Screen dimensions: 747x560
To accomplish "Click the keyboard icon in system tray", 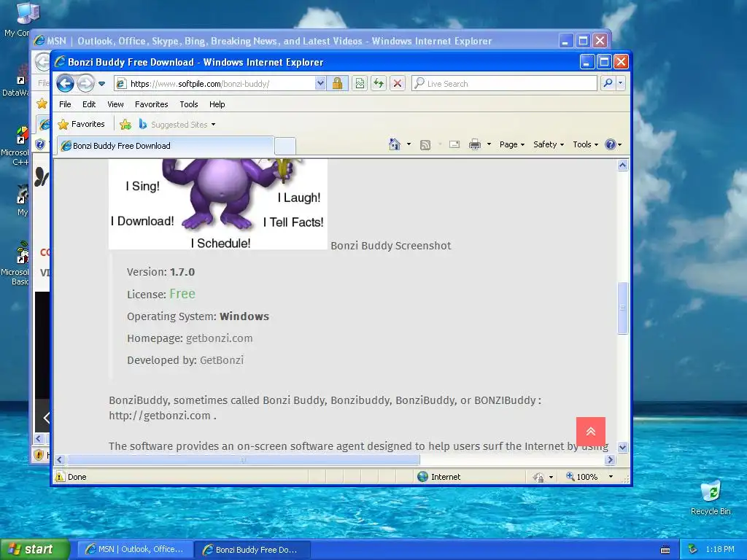I will coord(665,550).
